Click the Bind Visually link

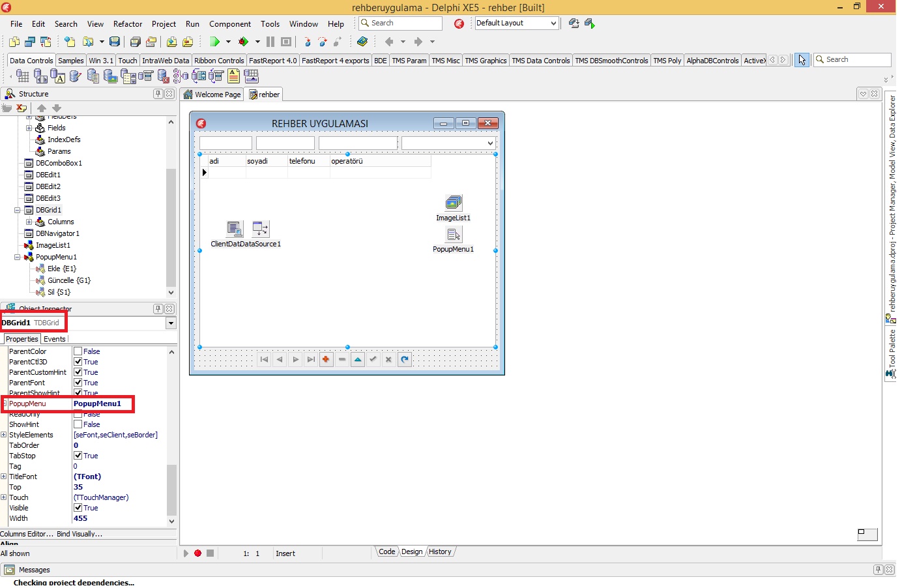80,534
